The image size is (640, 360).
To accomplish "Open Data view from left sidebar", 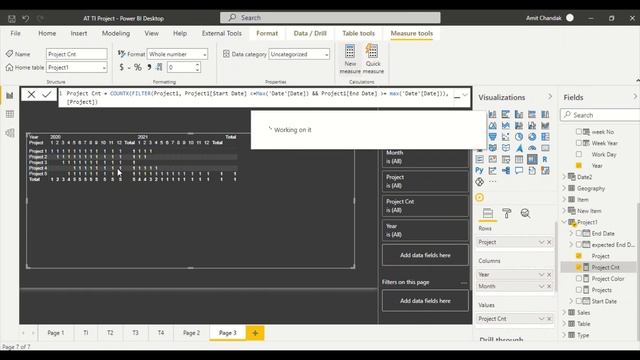I will (x=10, y=114).
